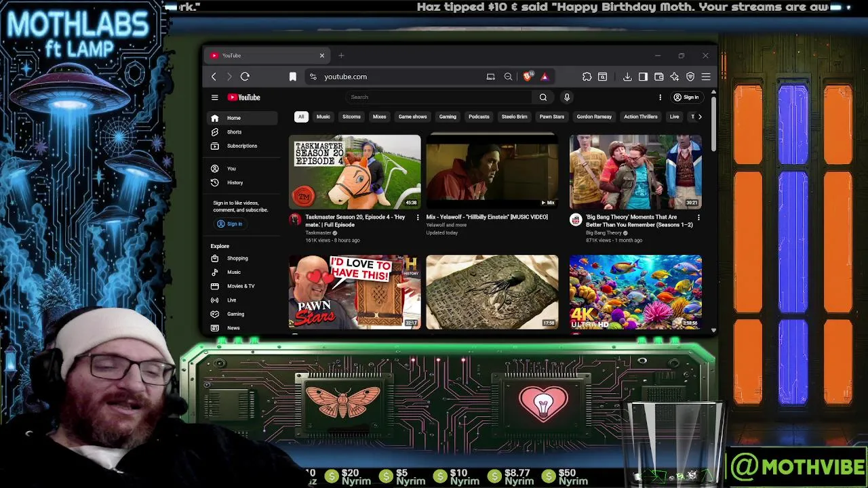Viewport: 868px width, 488px height.
Task: Open Shopping under Explore
Action: click(x=243, y=258)
